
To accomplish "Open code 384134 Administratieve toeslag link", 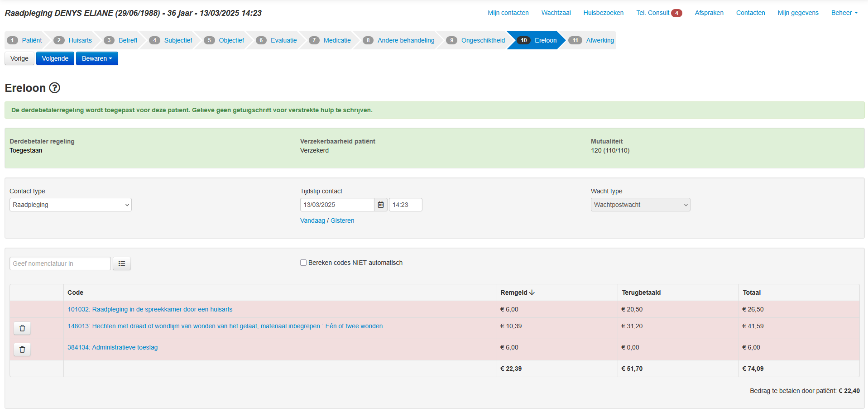I will coord(113,347).
